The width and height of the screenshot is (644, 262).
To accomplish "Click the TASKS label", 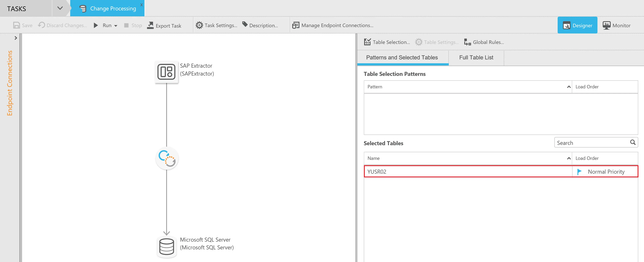I will coord(16,9).
